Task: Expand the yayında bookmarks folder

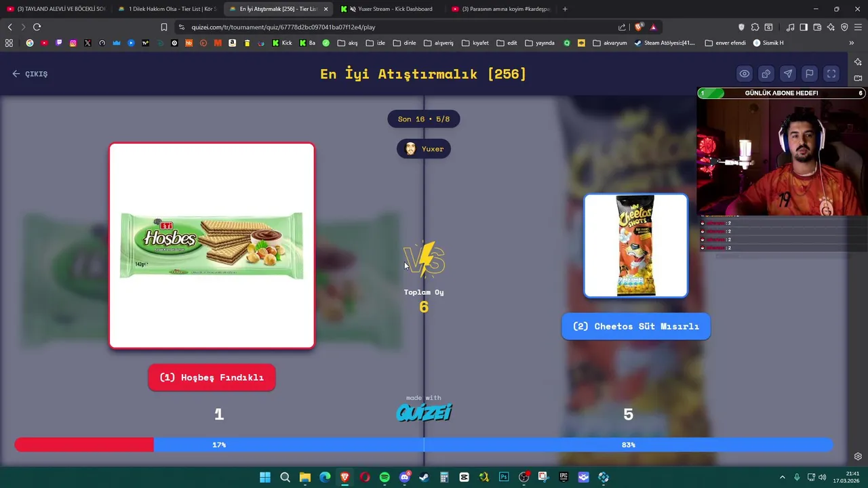Action: coord(540,43)
